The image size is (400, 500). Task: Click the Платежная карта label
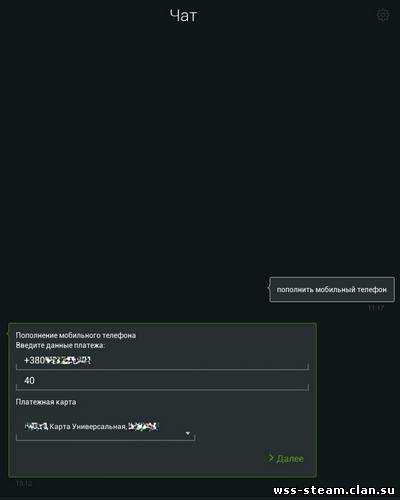tap(46, 402)
